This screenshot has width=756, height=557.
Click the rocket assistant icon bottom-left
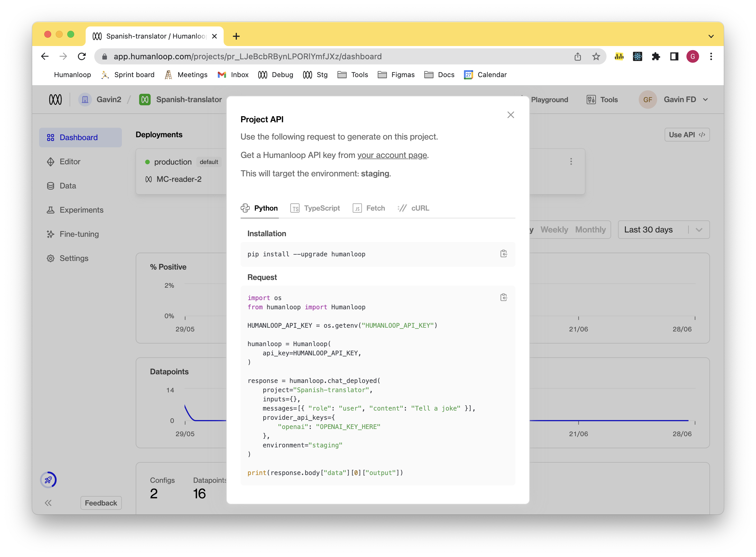click(49, 480)
